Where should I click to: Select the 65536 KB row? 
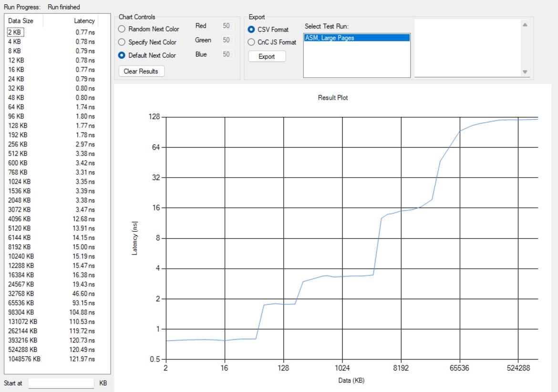click(52, 303)
